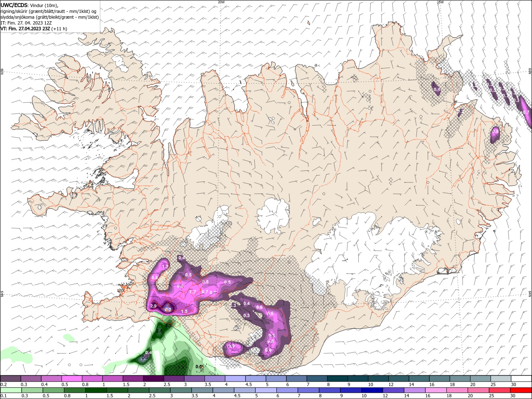
Task: Click the init time "IT: Fim. 27. 04. 2023 12Z"
Action: point(26,23)
